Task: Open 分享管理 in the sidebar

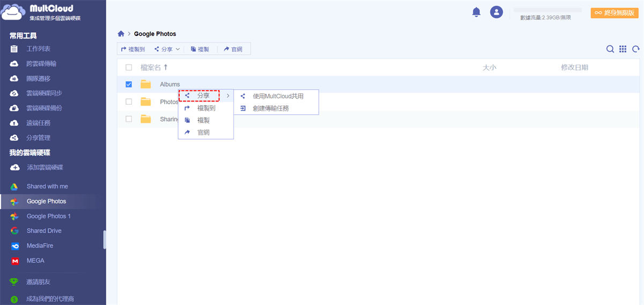Action: click(x=39, y=138)
